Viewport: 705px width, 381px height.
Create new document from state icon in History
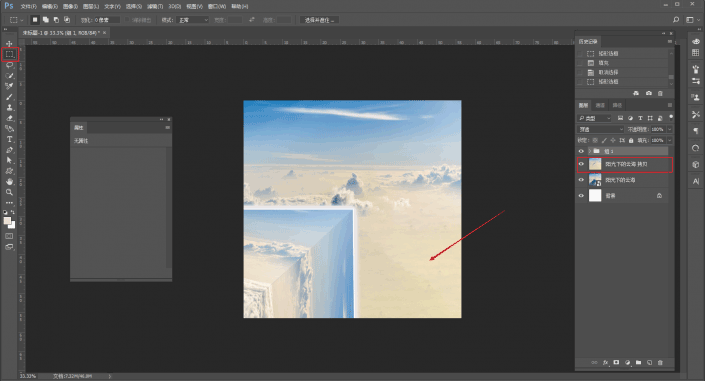[636, 93]
